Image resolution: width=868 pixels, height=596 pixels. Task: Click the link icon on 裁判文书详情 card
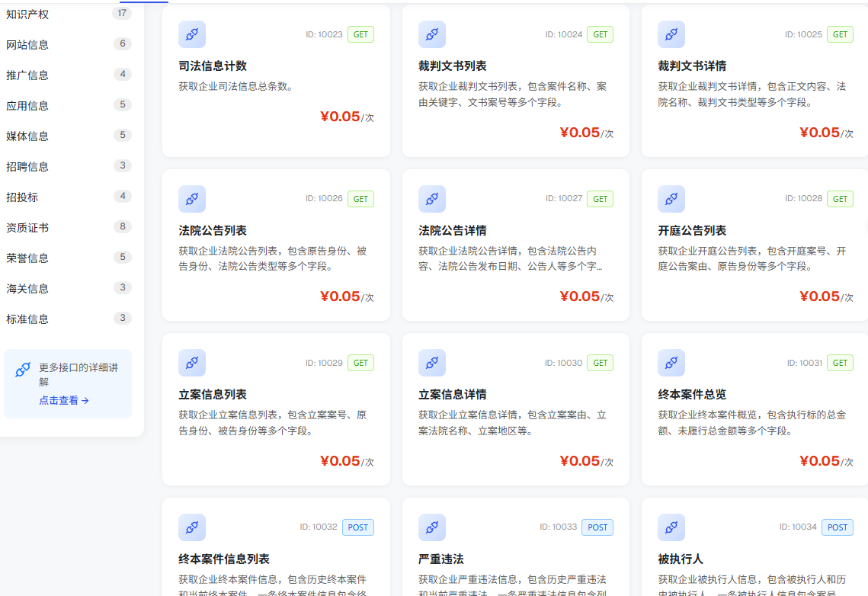point(671,34)
